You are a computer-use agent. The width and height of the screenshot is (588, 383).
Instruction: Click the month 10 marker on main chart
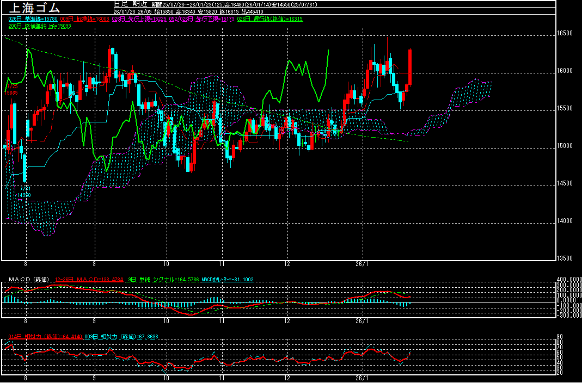pyautogui.click(x=166, y=263)
